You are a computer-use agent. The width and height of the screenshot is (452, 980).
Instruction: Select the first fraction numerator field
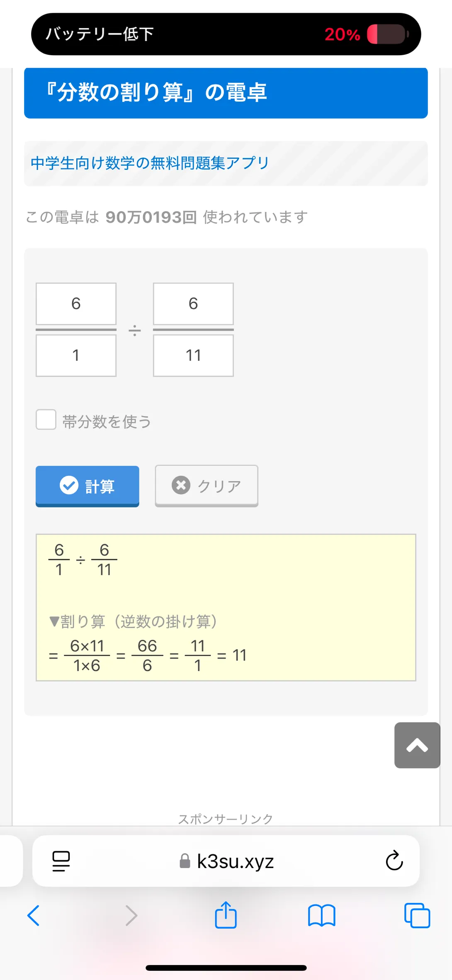click(76, 303)
